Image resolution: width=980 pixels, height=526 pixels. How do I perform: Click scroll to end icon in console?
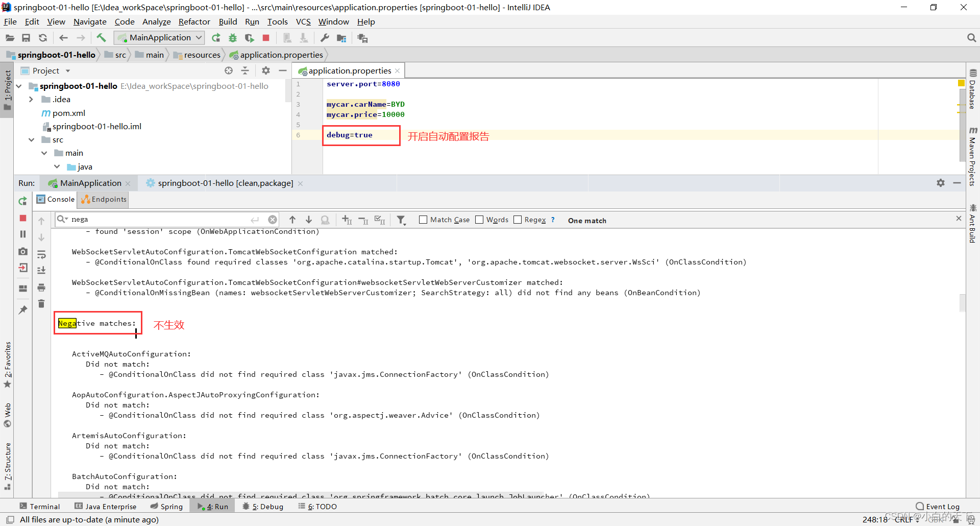(41, 270)
